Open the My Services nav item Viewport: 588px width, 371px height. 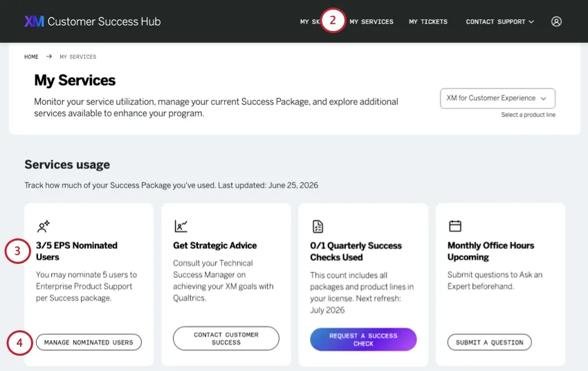point(371,21)
